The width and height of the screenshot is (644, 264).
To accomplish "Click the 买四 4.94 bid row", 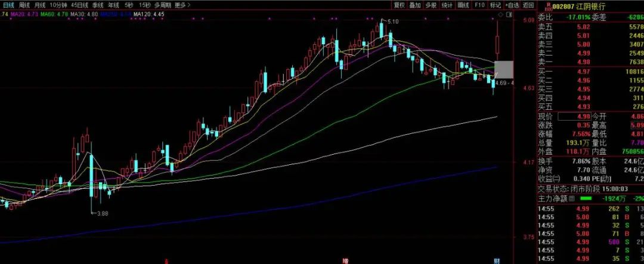I will [590, 98].
